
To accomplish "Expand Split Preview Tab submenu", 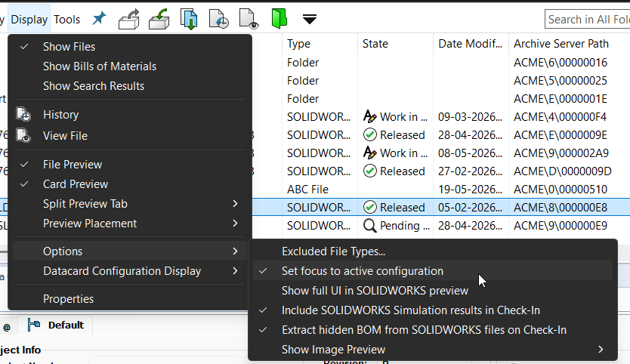I will tap(130, 204).
